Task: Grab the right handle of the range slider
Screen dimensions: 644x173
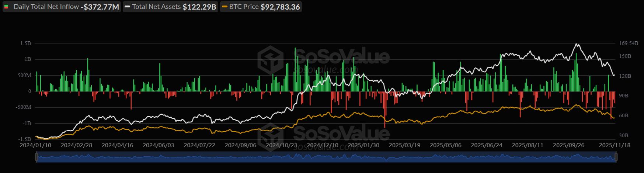Action: 616,158
